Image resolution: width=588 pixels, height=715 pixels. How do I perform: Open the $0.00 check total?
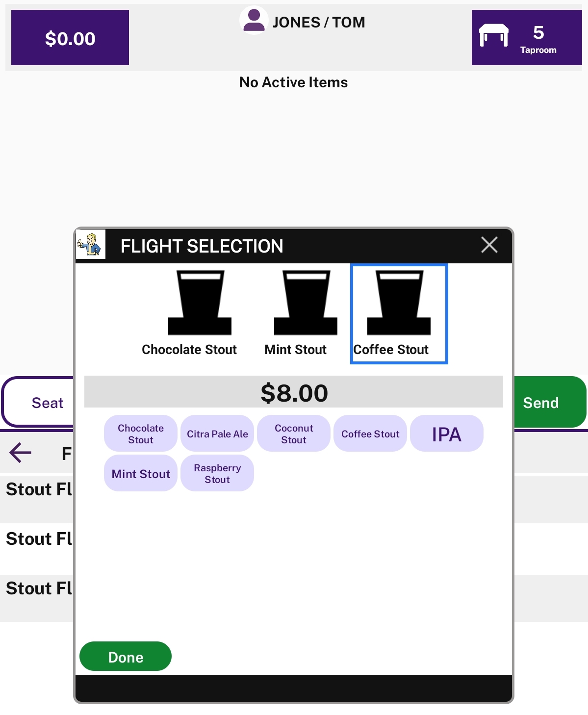[70, 38]
